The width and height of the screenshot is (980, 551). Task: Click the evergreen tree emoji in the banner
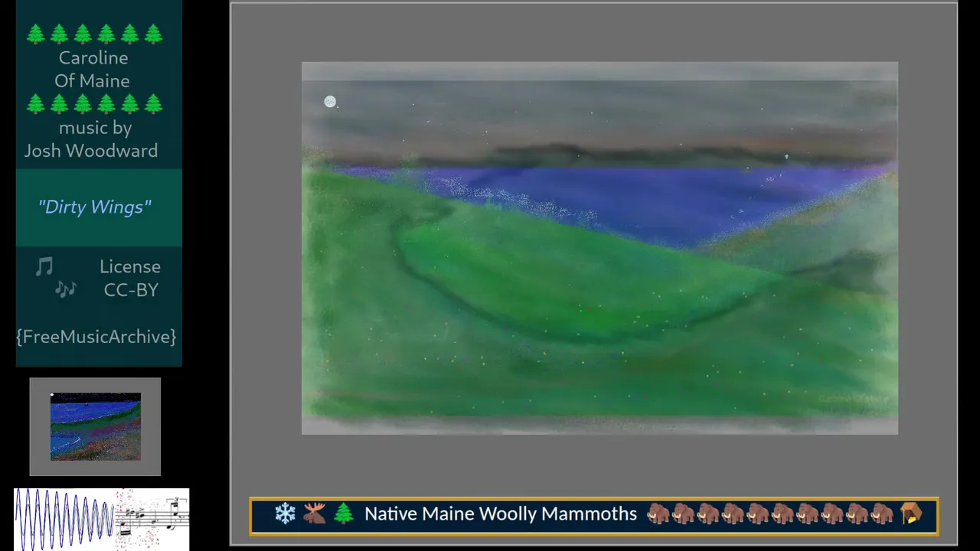pos(344,514)
